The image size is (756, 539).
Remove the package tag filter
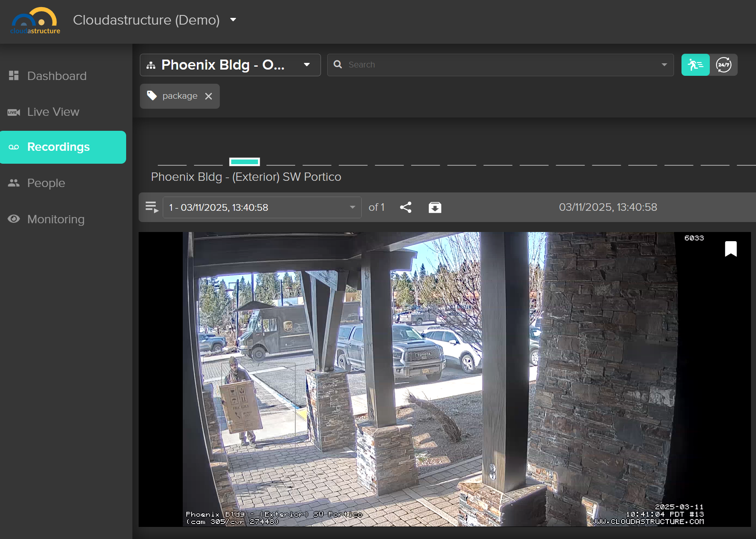coord(209,96)
